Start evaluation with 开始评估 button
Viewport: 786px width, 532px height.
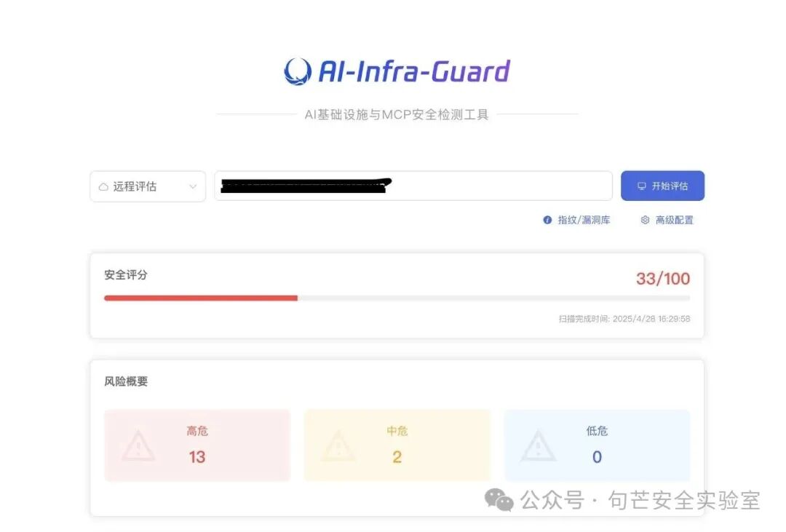(x=663, y=186)
